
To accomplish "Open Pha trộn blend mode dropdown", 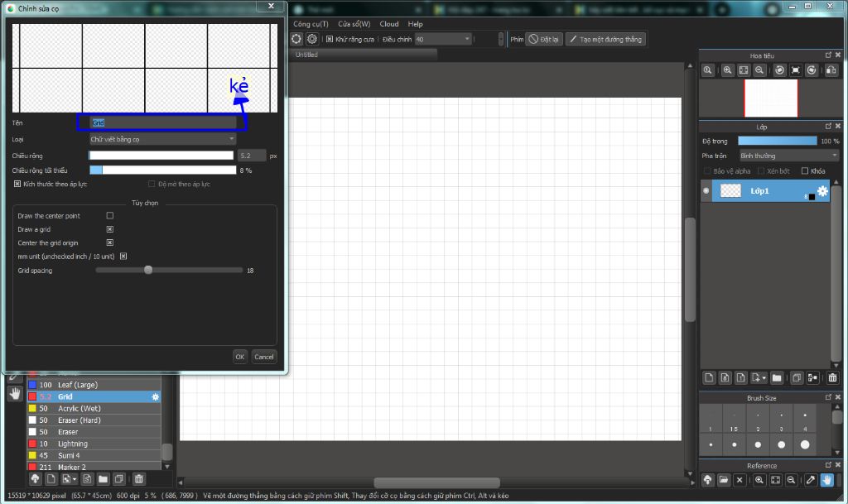I will [789, 156].
